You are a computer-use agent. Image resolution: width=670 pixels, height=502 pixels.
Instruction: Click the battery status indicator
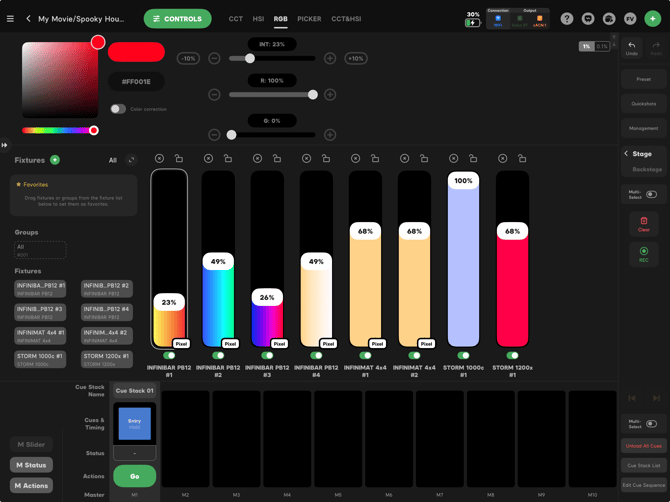(472, 20)
